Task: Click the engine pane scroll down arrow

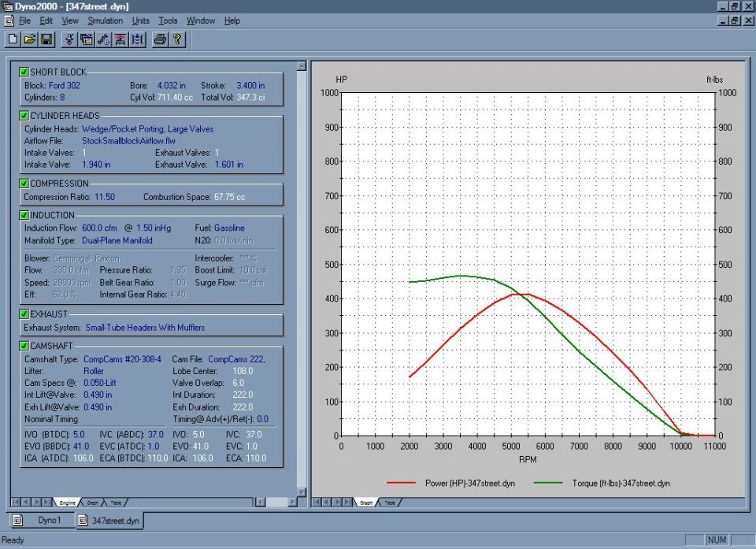Action: click(x=302, y=492)
